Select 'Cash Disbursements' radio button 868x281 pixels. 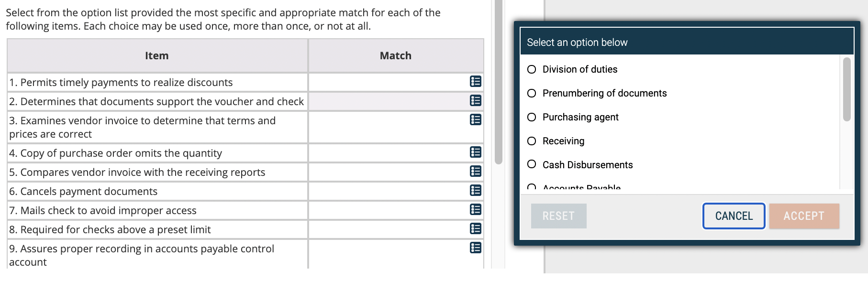point(532,164)
